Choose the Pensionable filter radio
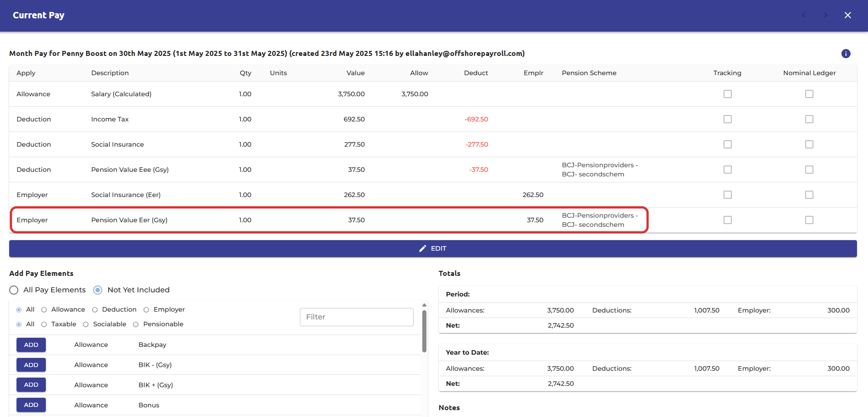The height and width of the screenshot is (417, 868). click(136, 324)
